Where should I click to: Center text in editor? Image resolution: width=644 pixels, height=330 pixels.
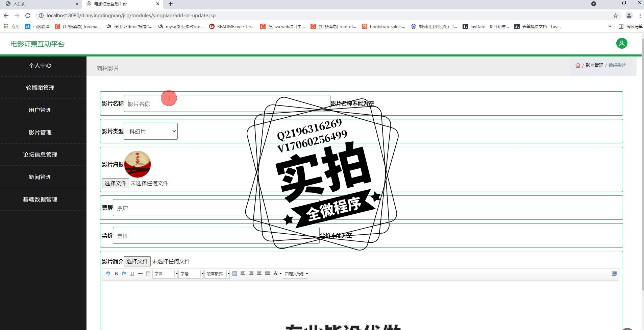[259, 274]
